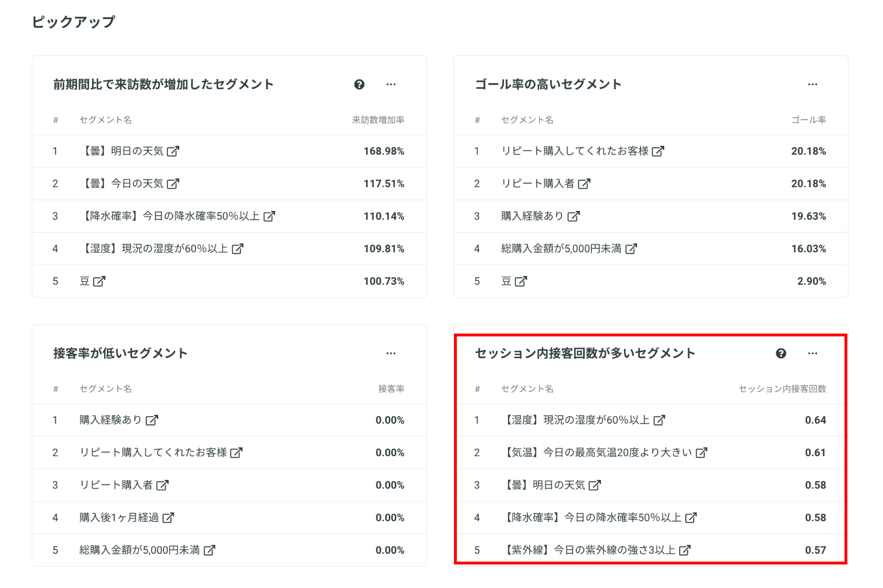The height and width of the screenshot is (588, 883).
Task: Open help for セッション内接客回数が多いセグメント
Action: [781, 353]
